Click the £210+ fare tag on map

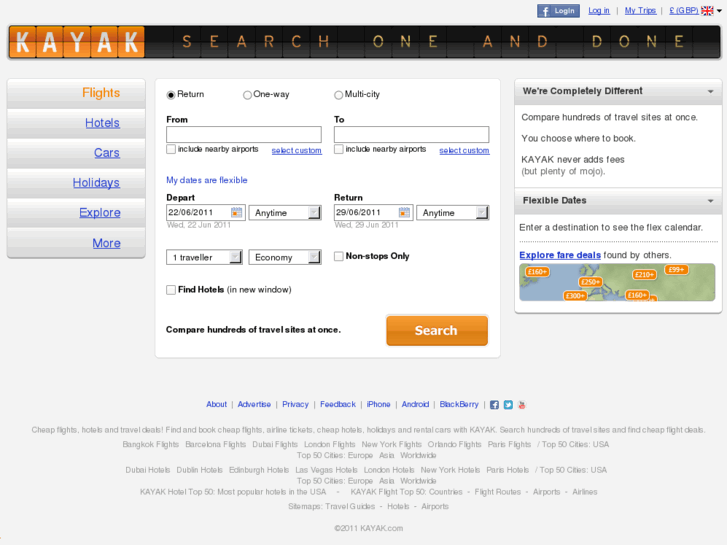tap(644, 275)
